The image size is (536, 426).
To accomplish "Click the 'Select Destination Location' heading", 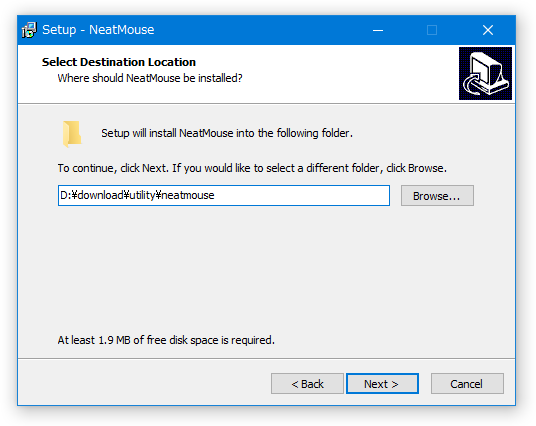I will point(119,62).
